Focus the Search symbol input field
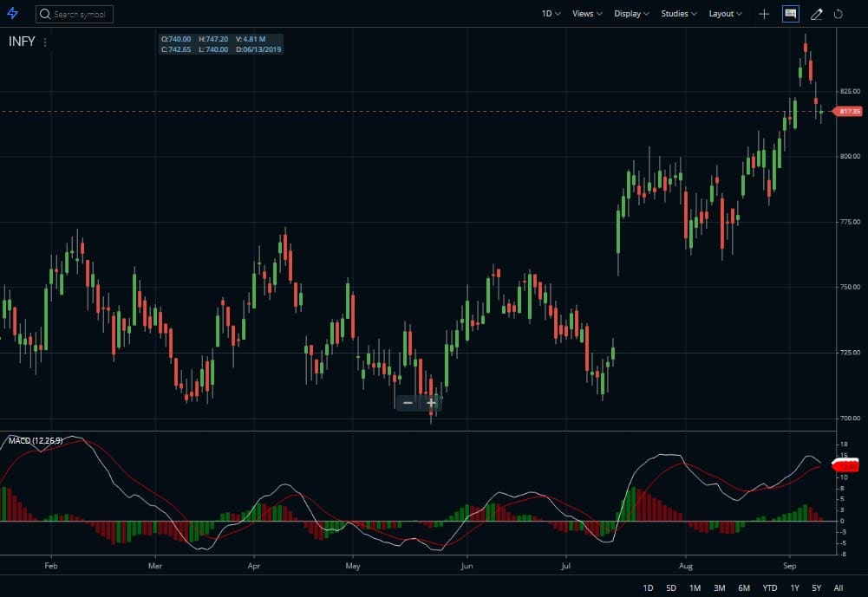 click(75, 14)
